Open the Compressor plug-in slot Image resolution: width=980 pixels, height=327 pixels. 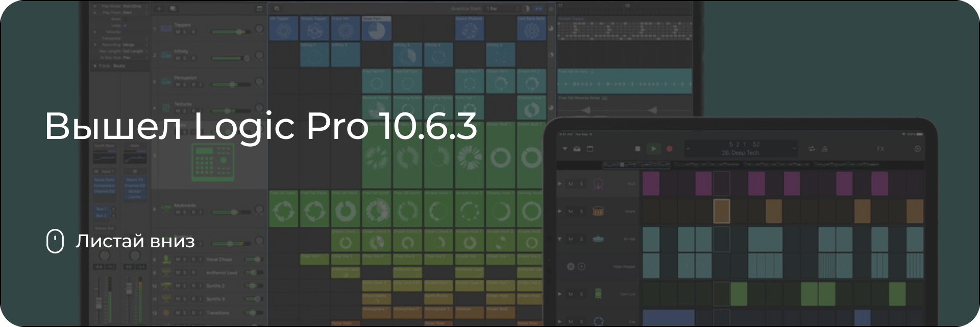pyautogui.click(x=104, y=185)
